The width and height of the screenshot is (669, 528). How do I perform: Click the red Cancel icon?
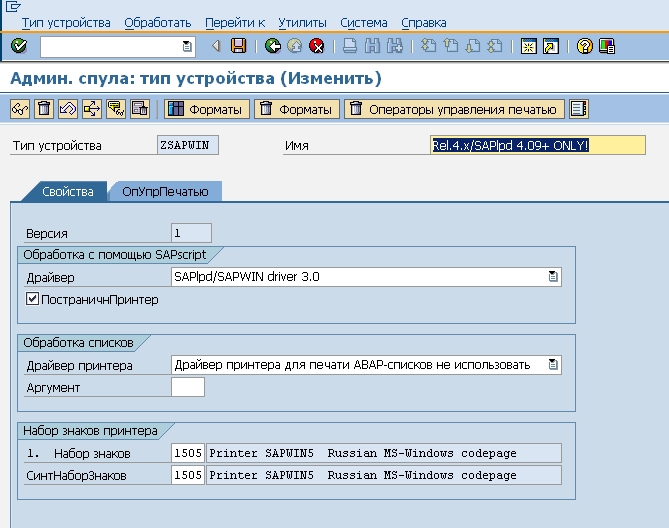[317, 46]
